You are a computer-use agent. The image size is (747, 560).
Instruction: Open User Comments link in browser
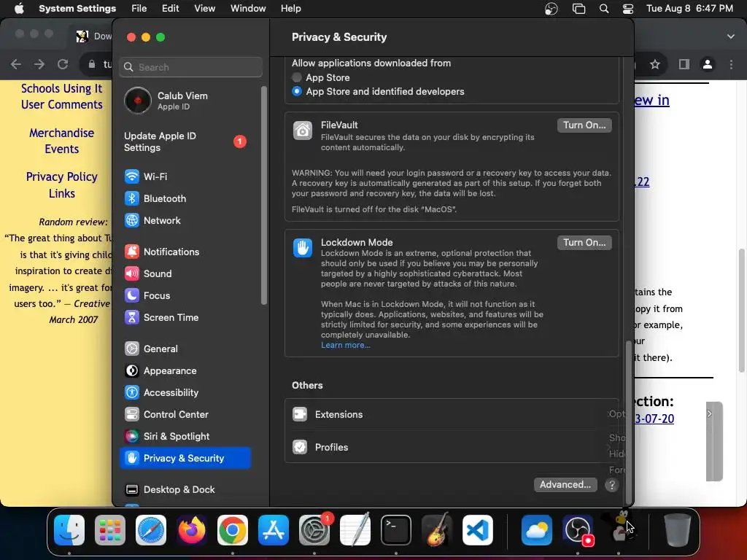click(62, 104)
